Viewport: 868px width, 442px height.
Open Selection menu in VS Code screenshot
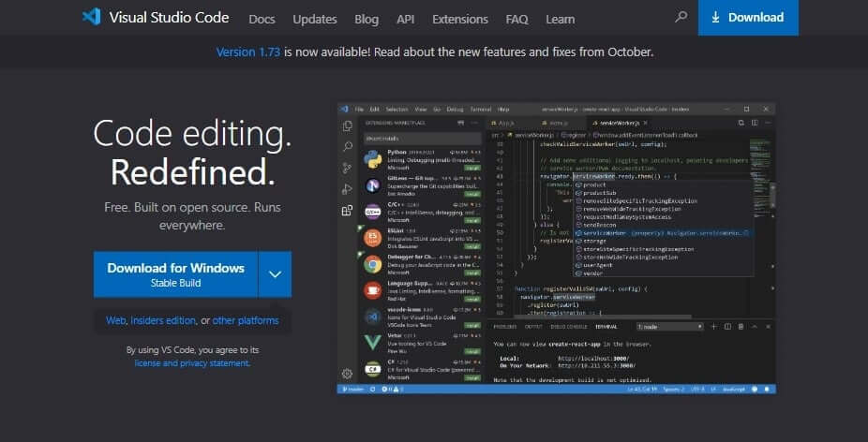coord(397,110)
